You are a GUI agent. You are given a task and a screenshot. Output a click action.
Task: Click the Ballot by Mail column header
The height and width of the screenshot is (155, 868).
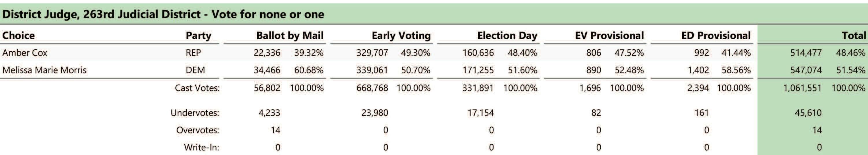[290, 36]
